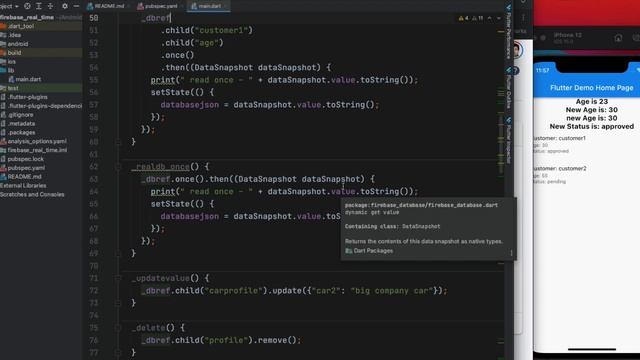Viewport: 640px width, 360px height.
Task: Click the select opened file icon
Action: point(27,6)
